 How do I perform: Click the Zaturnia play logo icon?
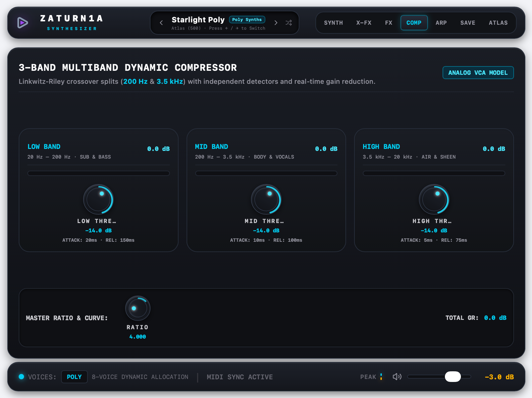pos(23,23)
